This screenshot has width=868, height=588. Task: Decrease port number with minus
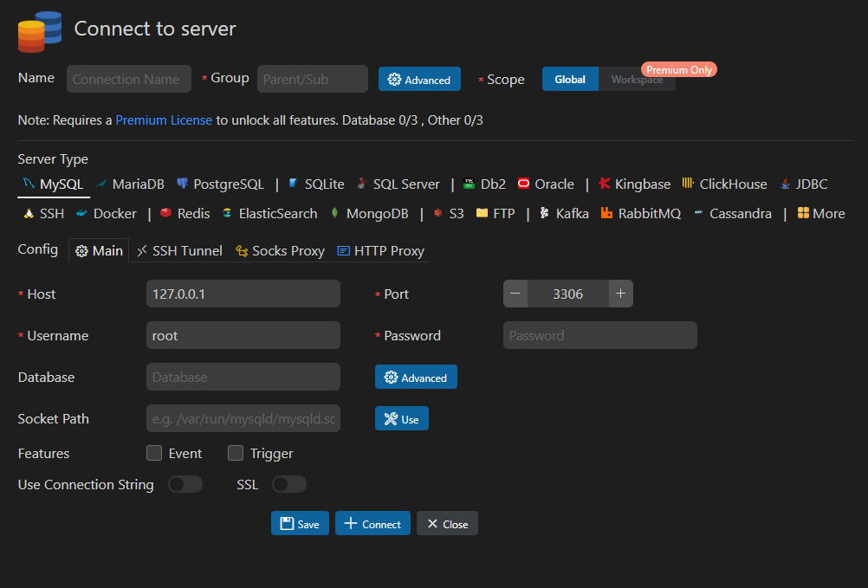click(x=515, y=294)
